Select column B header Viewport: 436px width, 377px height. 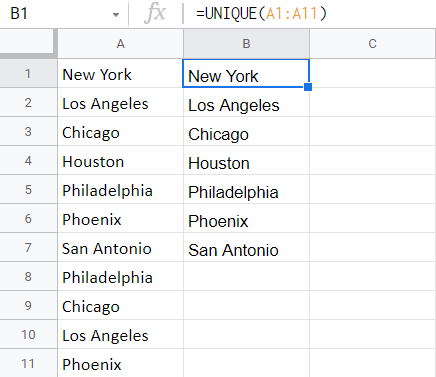[246, 44]
